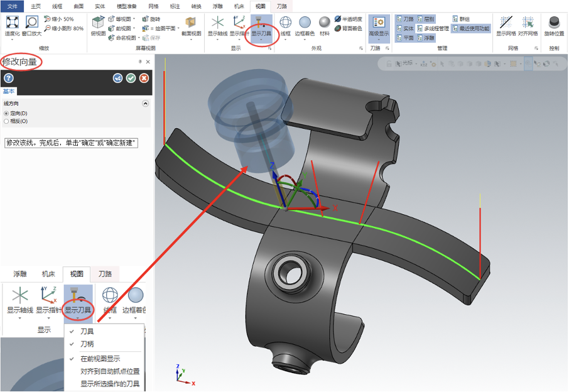
Task: Choose 显示所选操作的刀具 menu entry
Action: click(110, 384)
